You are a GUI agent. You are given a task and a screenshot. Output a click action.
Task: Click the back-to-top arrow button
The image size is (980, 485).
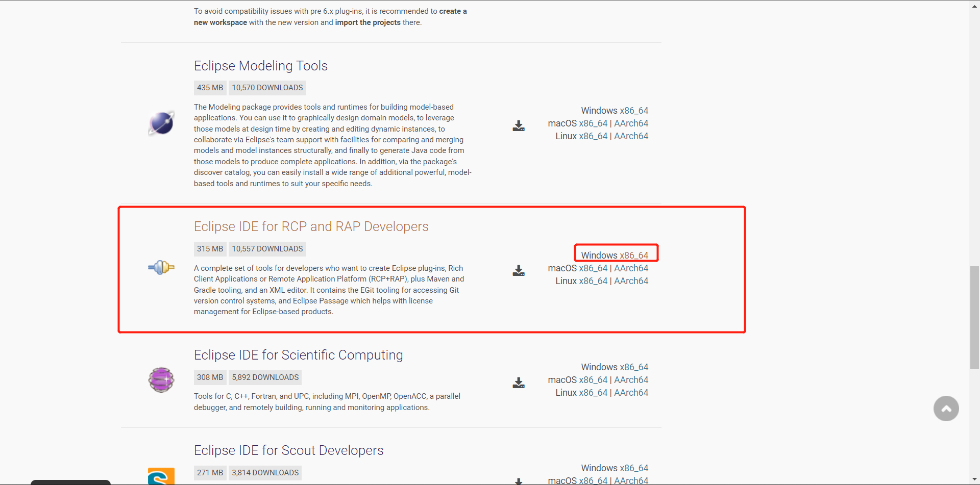946,409
